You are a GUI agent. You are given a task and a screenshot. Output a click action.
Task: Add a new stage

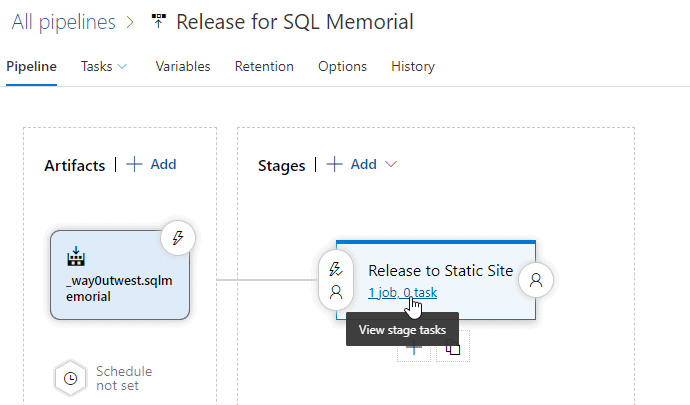[352, 164]
